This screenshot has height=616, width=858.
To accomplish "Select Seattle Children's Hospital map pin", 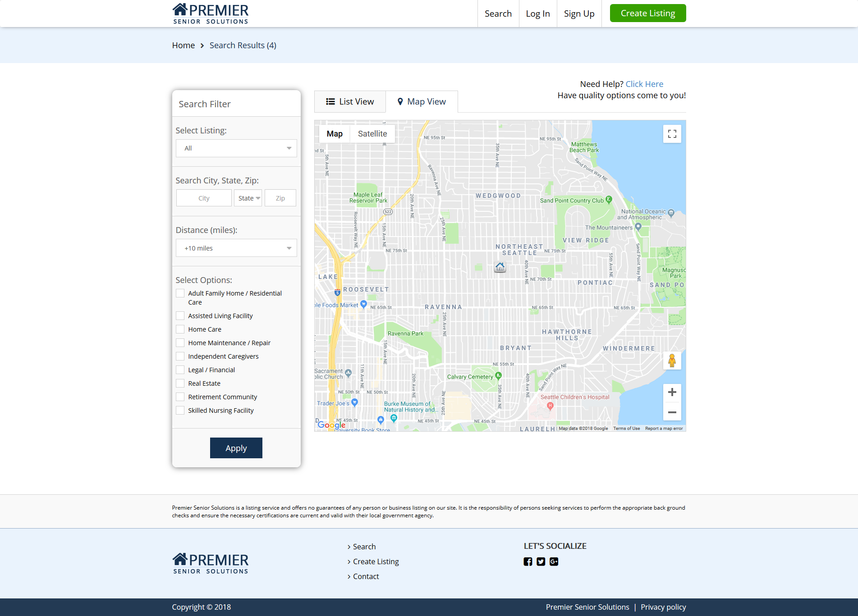I will [x=550, y=406].
